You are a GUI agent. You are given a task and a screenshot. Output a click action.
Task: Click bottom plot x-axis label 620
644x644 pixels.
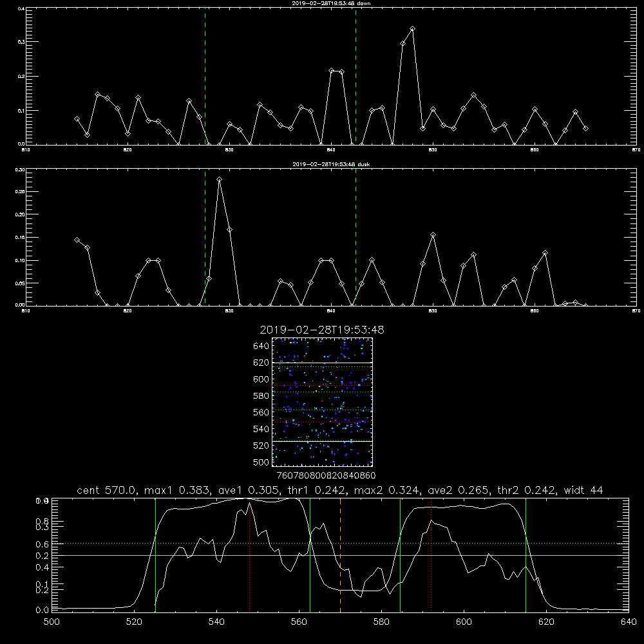click(546, 622)
